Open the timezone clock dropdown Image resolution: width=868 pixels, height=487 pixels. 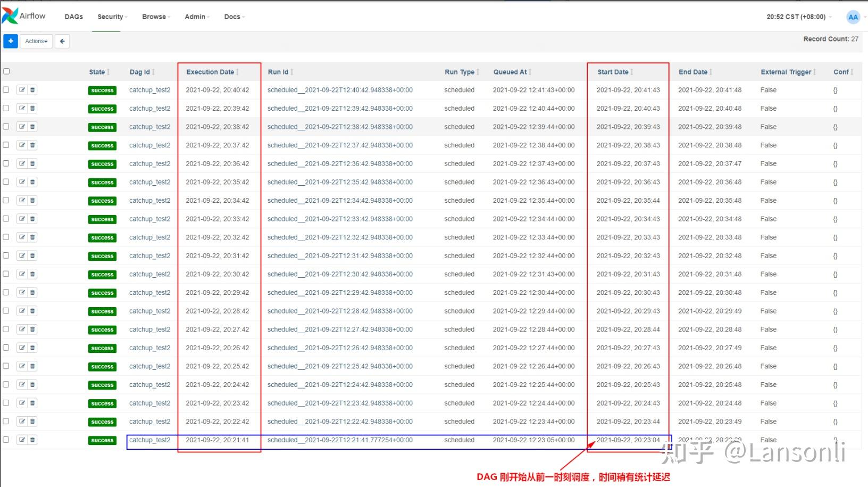click(799, 17)
